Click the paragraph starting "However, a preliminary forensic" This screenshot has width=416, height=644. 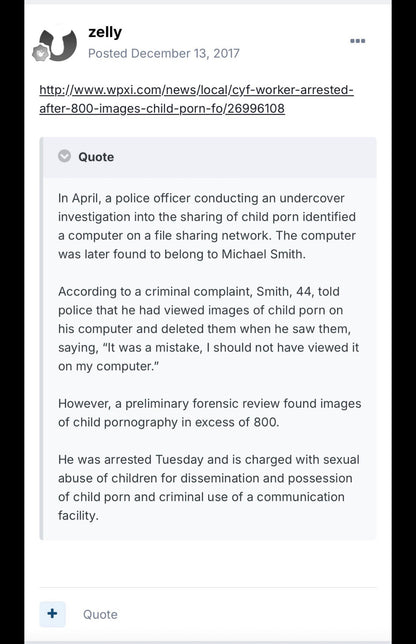[209, 413]
